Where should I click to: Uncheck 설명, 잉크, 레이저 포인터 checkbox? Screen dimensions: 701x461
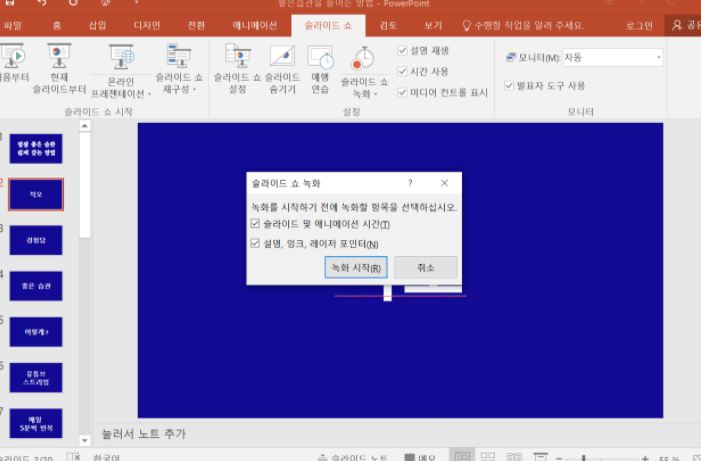(x=255, y=243)
